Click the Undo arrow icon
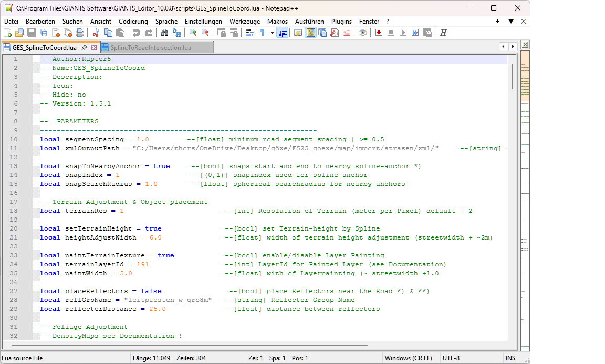This screenshot has width=605, height=364. [137, 33]
